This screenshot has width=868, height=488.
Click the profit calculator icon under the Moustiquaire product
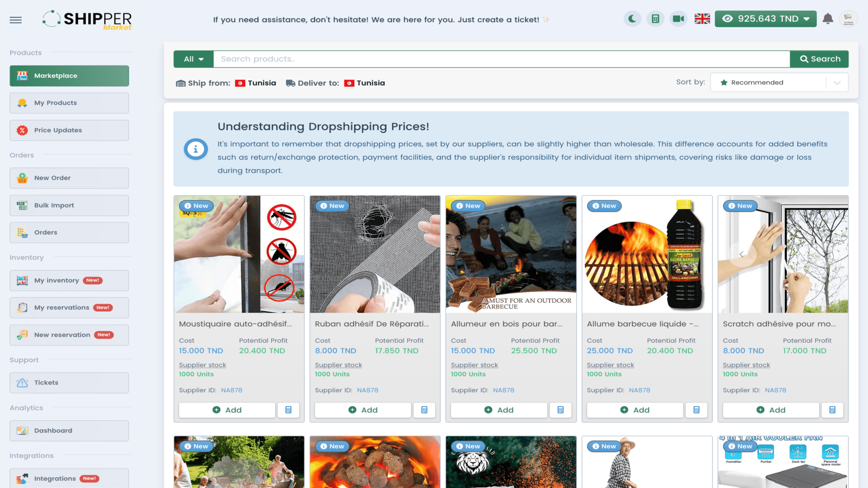pos(289,410)
